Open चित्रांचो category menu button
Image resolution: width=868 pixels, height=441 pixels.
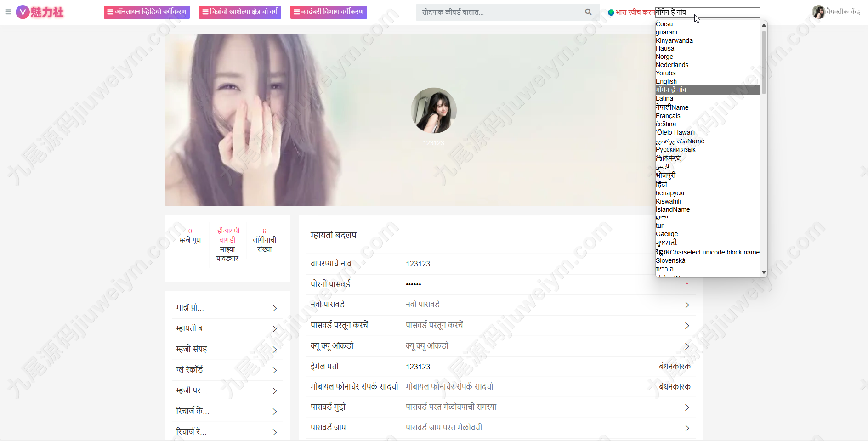tap(240, 12)
